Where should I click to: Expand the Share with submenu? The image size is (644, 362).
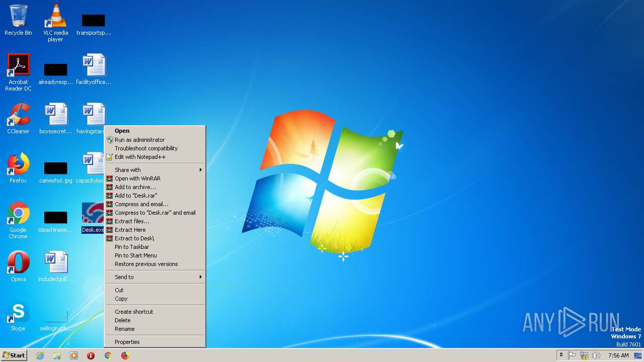pos(155,170)
